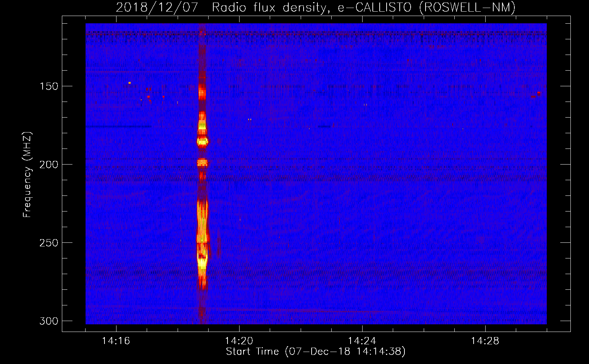Click the burst segment near 150 MHz
Screen dimensions: 589x364
tap(202, 91)
